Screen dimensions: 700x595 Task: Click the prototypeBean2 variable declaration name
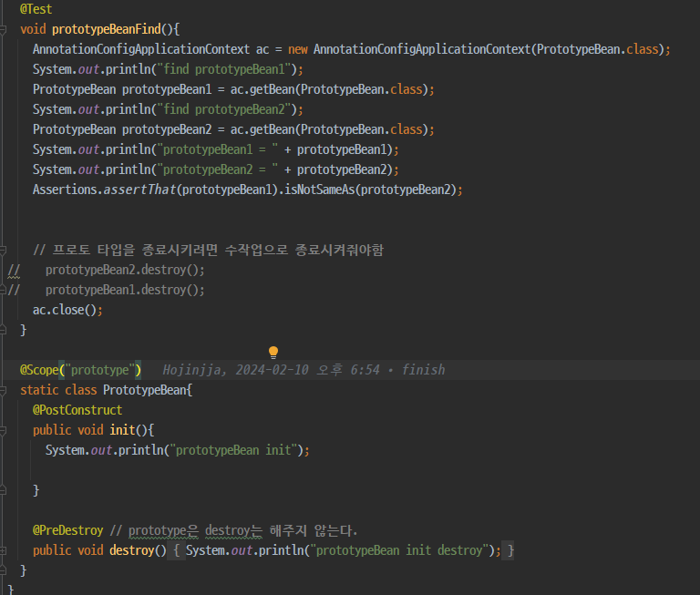coord(167,130)
